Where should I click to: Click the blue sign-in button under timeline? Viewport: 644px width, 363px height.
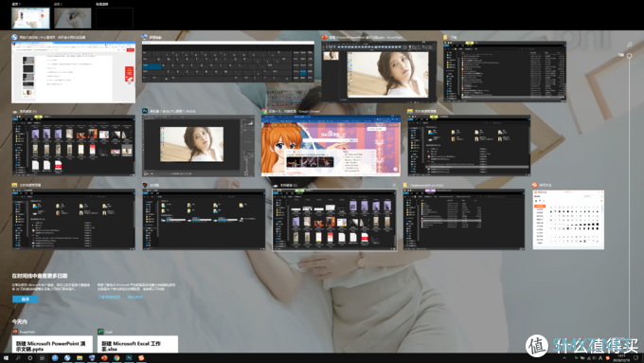coord(25,299)
